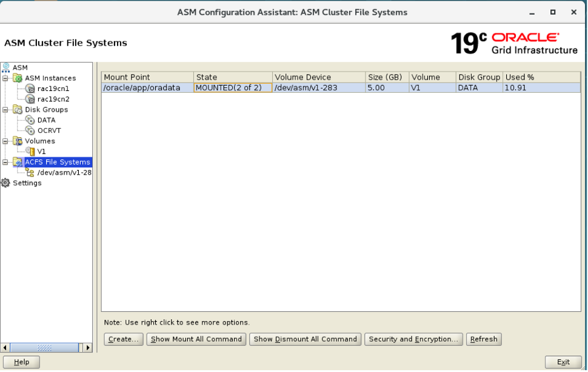Open Disk Groups in the tree
588x372 pixels.
click(x=47, y=110)
